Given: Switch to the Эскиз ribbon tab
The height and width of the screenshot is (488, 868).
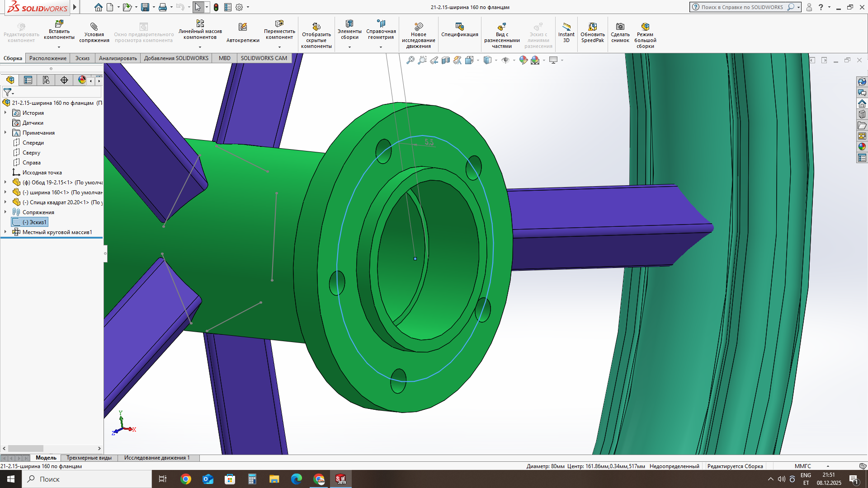Looking at the screenshot, I should click(x=82, y=58).
